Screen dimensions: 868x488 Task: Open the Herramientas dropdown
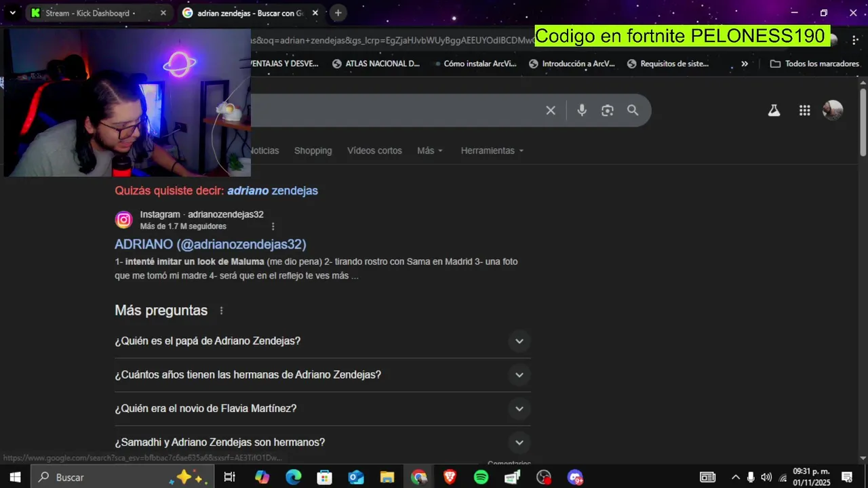[492, 150]
